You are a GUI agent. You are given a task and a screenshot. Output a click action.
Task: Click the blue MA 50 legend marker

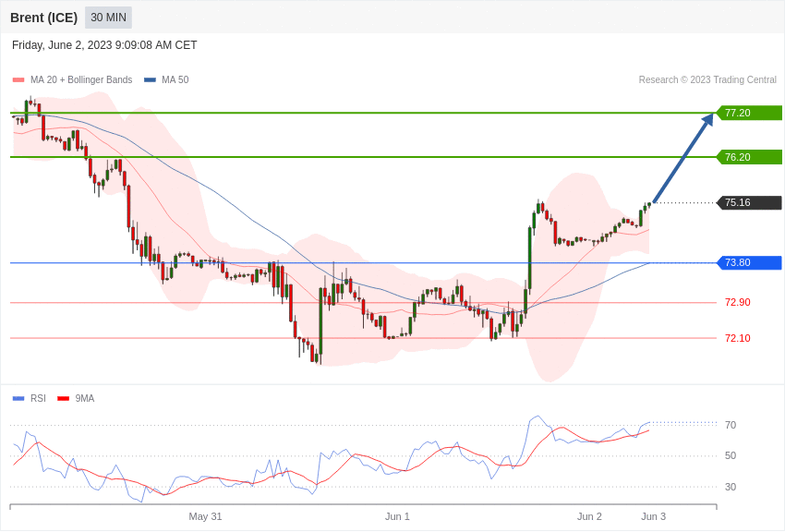point(150,80)
